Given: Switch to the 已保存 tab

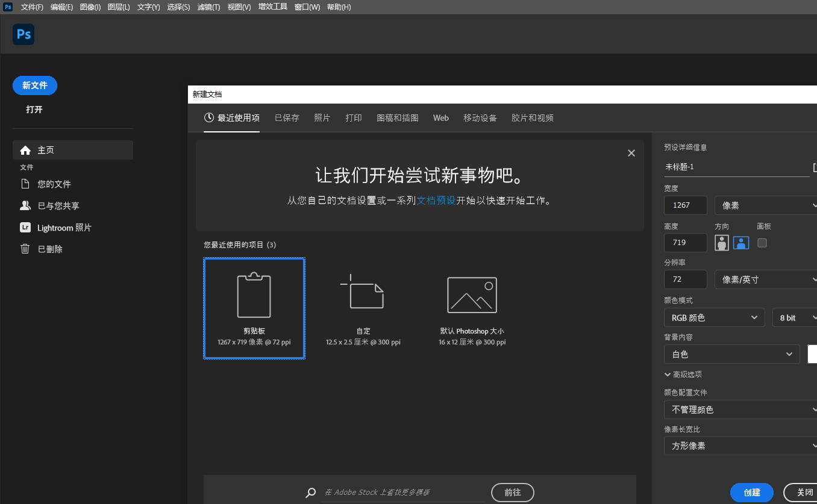Looking at the screenshot, I should (287, 118).
